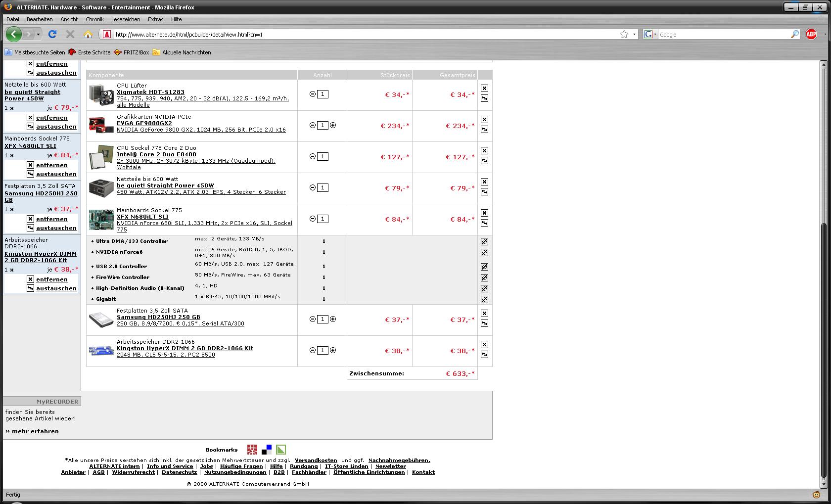Bookmark this page with the star icon
The width and height of the screenshot is (831, 504).
coord(624,34)
